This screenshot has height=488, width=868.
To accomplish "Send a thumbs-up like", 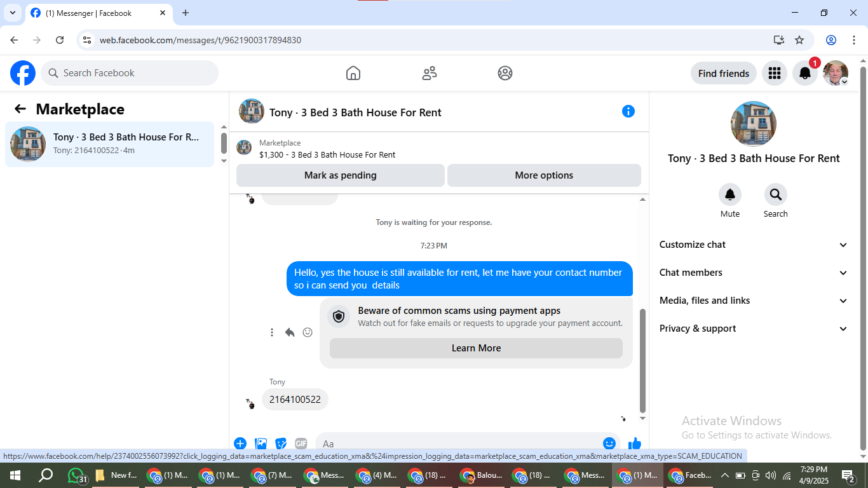I will click(635, 444).
